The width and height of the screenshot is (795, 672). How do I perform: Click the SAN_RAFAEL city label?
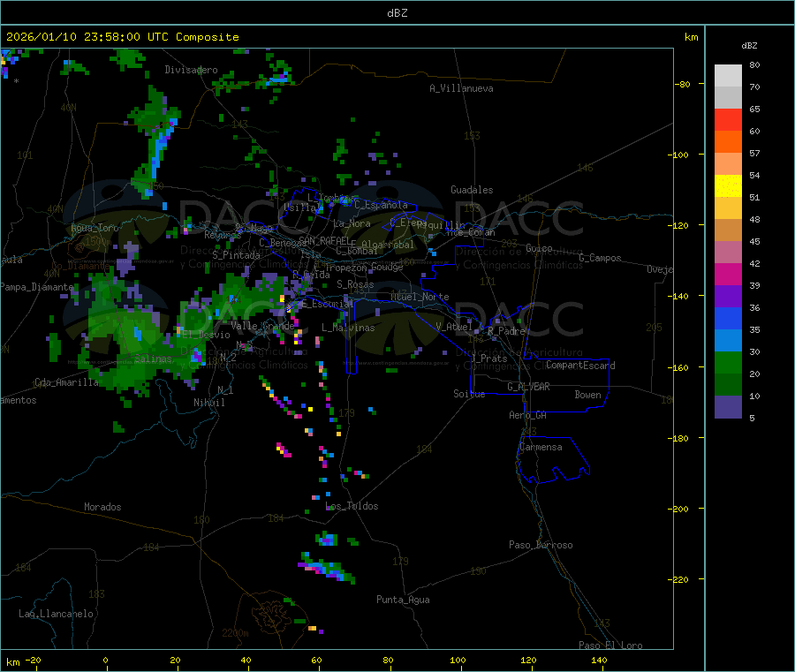[324, 240]
